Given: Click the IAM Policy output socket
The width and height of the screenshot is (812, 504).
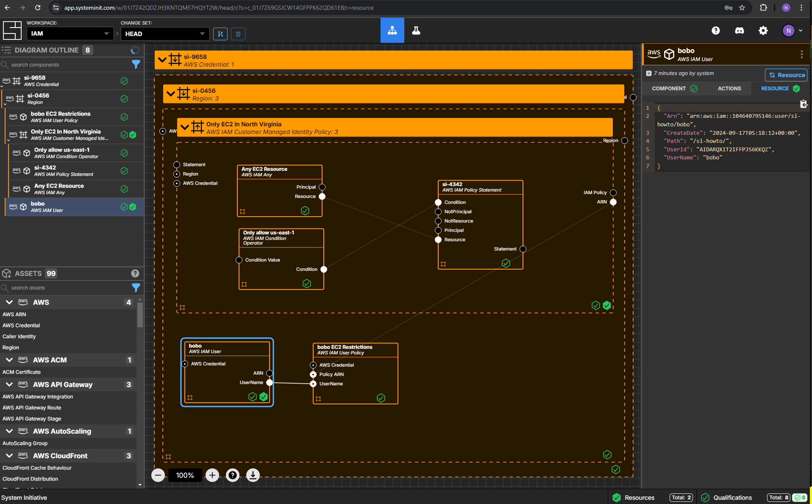Looking at the screenshot, I should pyautogui.click(x=613, y=192).
